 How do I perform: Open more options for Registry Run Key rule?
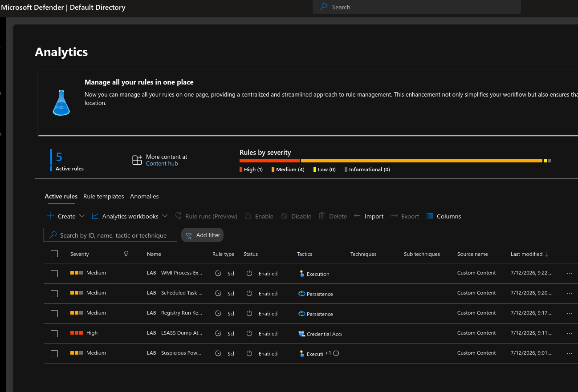pos(570,313)
